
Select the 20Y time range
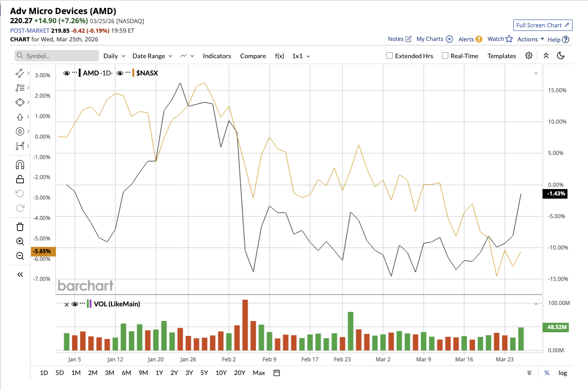pos(240,373)
